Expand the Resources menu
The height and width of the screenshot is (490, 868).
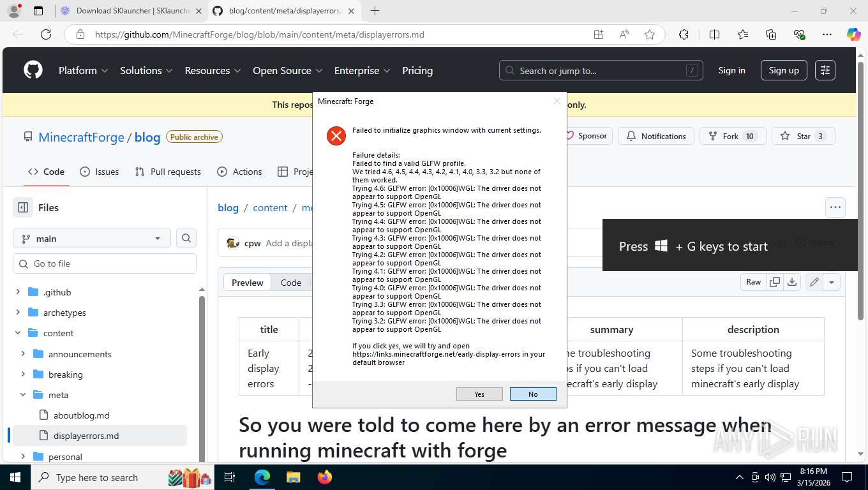point(213,70)
